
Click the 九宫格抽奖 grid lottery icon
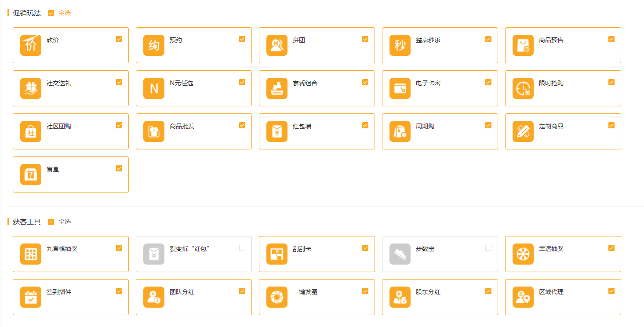pos(31,254)
